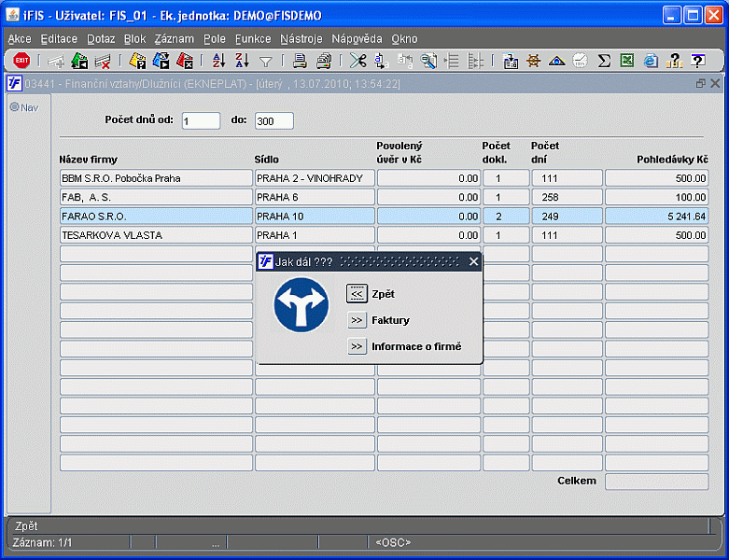Click the scissors cut icon
This screenshot has width=729, height=560.
coord(357,61)
